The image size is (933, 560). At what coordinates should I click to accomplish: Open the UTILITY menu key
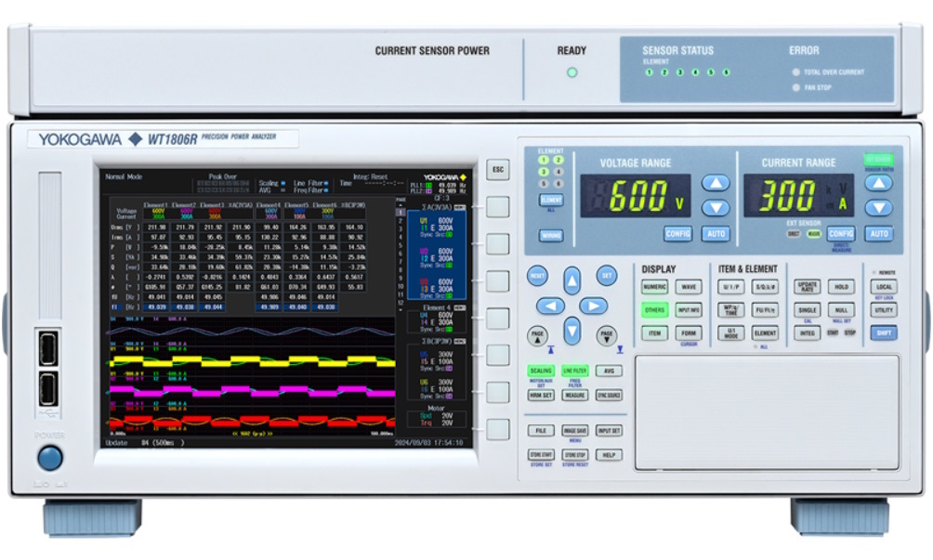tap(884, 310)
